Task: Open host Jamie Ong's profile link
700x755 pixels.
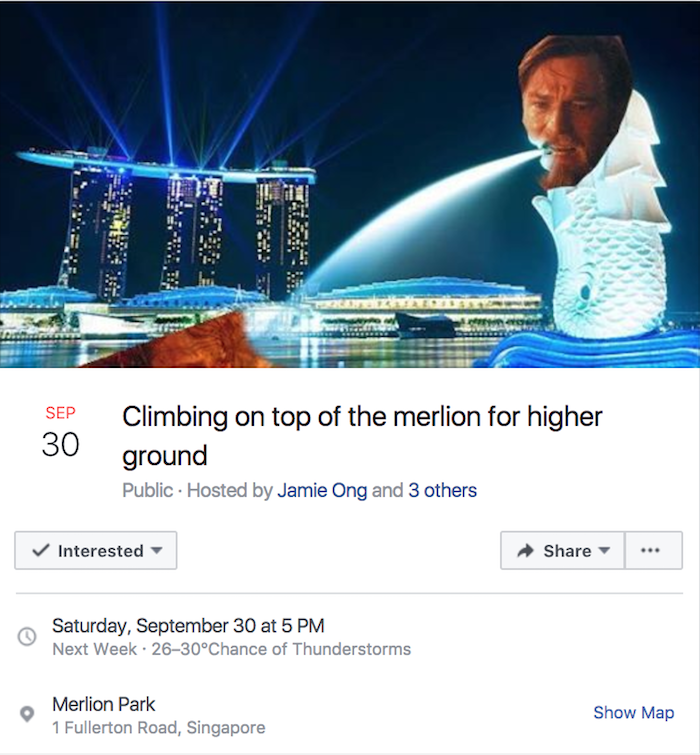Action: pyautogui.click(x=322, y=491)
